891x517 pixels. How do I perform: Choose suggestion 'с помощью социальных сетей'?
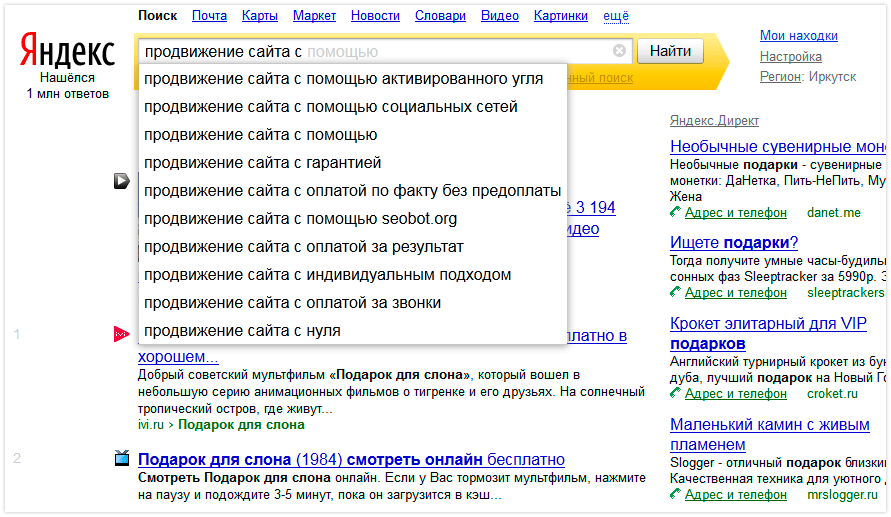[352, 107]
